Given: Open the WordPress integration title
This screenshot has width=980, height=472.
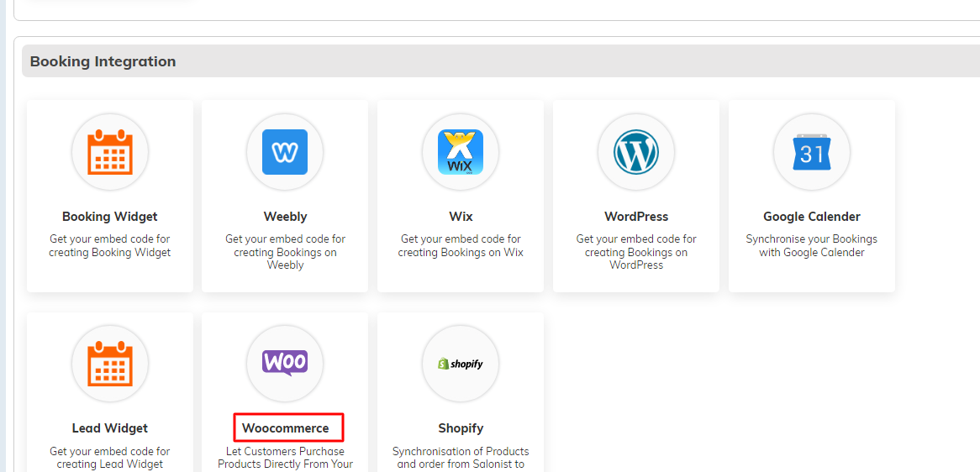Looking at the screenshot, I should (x=636, y=217).
